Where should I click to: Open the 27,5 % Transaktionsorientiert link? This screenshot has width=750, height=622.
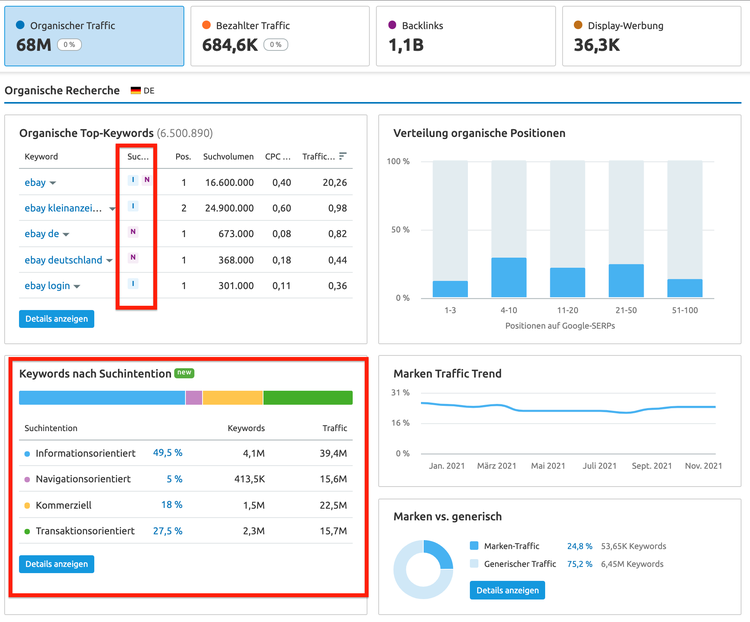coord(167,531)
